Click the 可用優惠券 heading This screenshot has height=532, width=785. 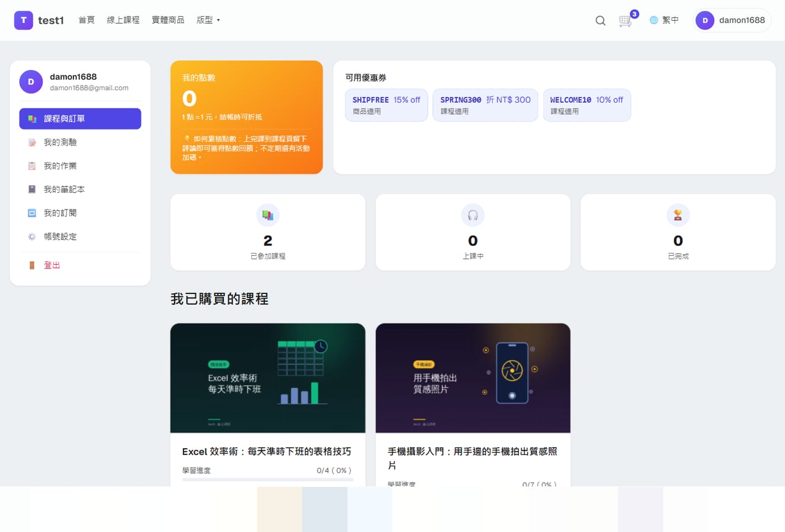pos(366,77)
